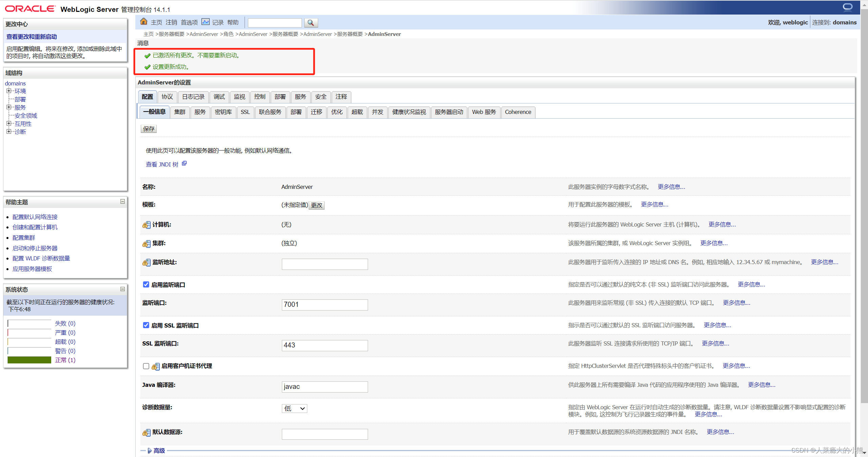Viewport: 868px width, 457px height.
Task: Click the external link icon beside 查看 JNDI 树
Action: tap(184, 163)
